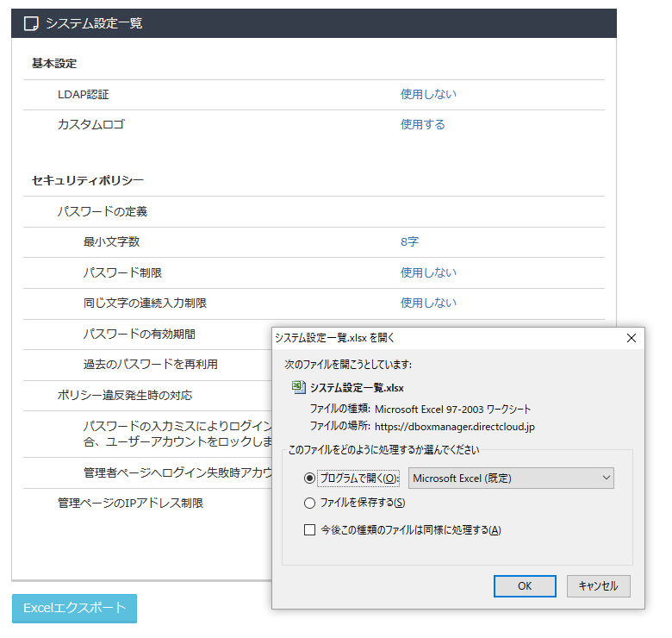Click the キャンセル button
This screenshot has width=672, height=638.
598,586
